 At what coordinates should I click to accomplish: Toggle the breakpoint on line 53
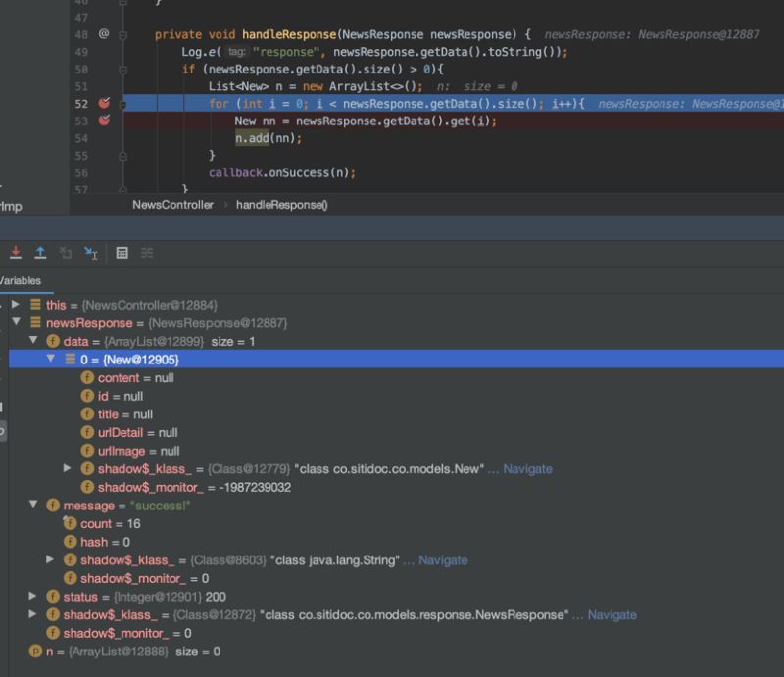[104, 120]
